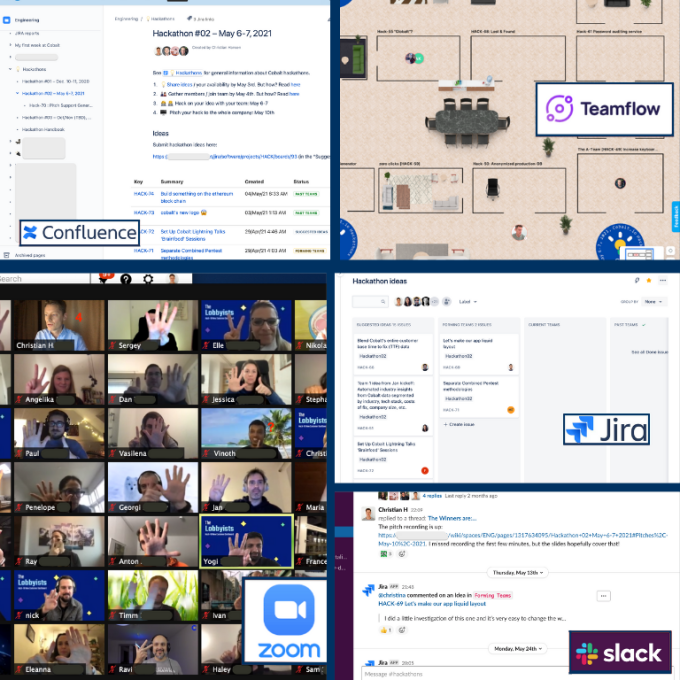Select the conference table in Teamflow office
The image size is (680, 680).
click(467, 123)
